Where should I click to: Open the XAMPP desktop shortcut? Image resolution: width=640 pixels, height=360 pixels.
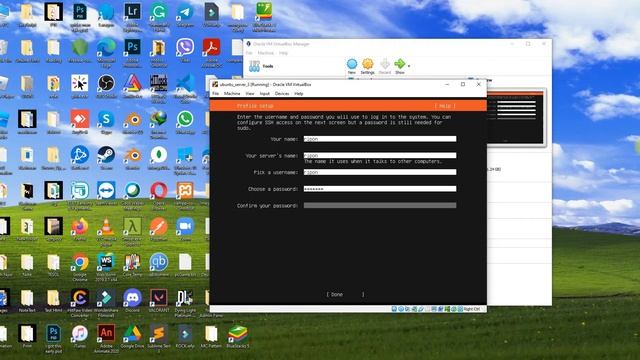pyautogui.click(x=185, y=196)
